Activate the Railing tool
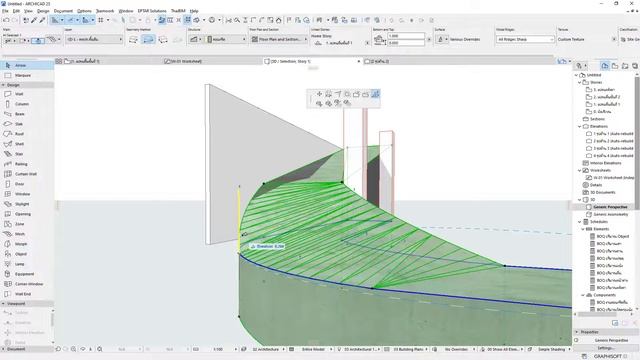 click(x=27, y=164)
